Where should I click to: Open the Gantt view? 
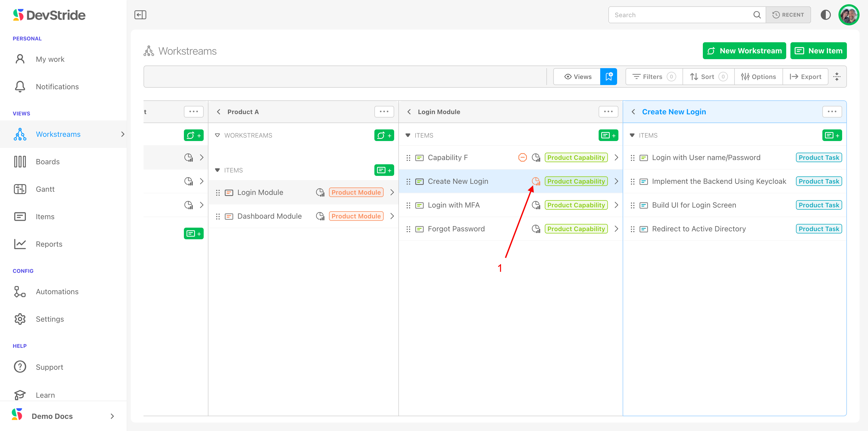pyautogui.click(x=45, y=189)
